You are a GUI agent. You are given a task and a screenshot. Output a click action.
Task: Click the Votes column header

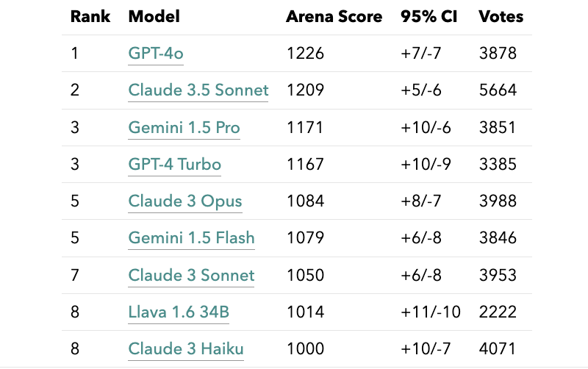coord(501,16)
